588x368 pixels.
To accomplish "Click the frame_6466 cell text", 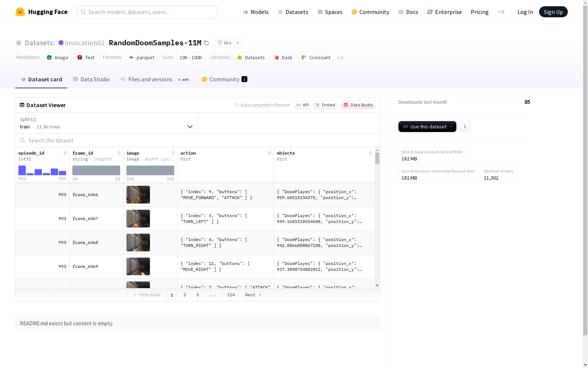I will point(85,195).
